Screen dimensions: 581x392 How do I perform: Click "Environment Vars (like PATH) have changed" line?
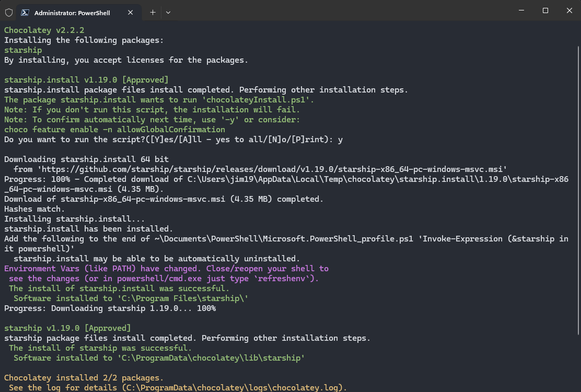pyautogui.click(x=166, y=269)
